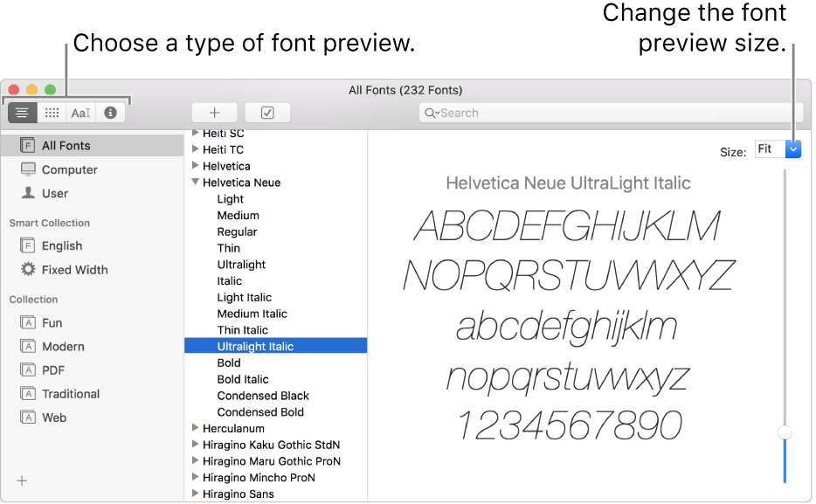This screenshot has width=816, height=504.
Task: Click the Heiti TC font name
Action: [x=224, y=149]
